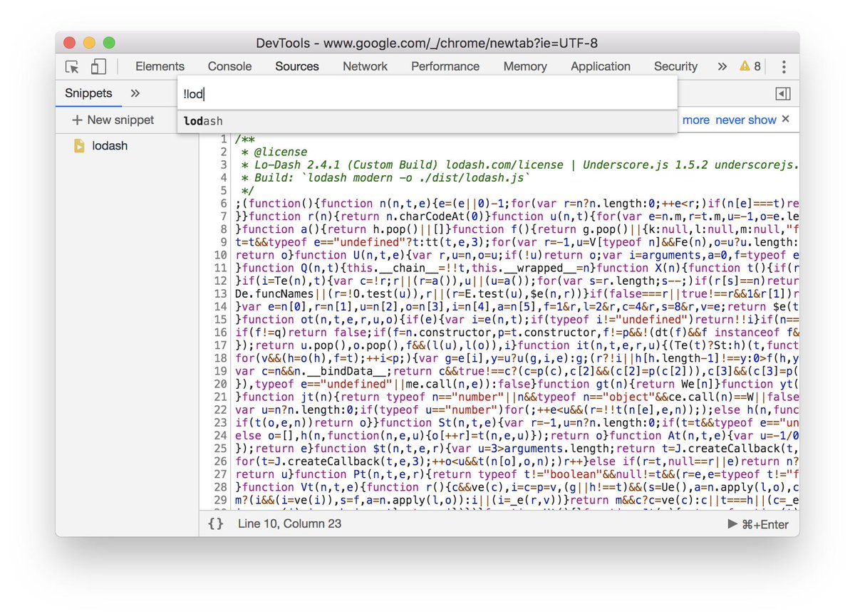Choose the lodash suggestion in the dropdown

(x=427, y=121)
